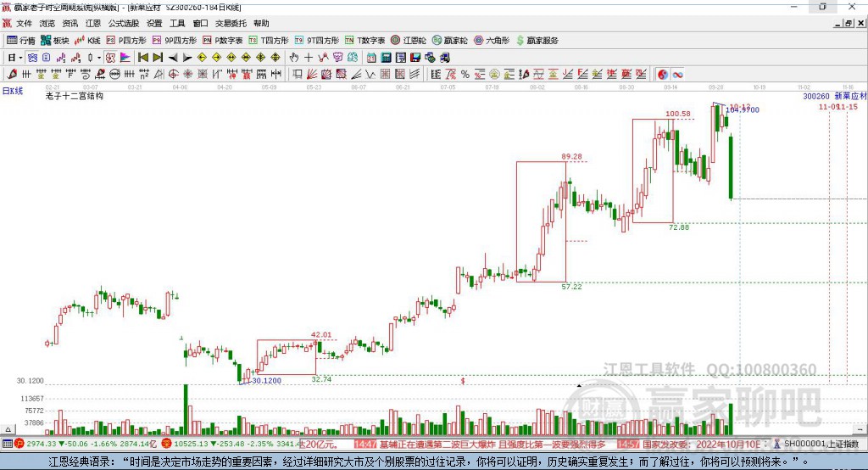The width and height of the screenshot is (868, 470).
Task: Open the 板块 sector view
Action: 55,41
